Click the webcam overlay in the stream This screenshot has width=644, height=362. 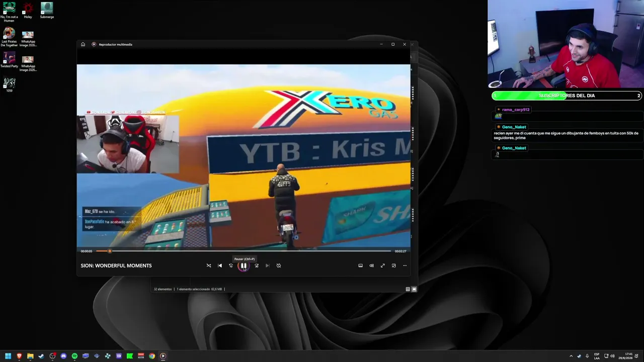click(x=566, y=44)
